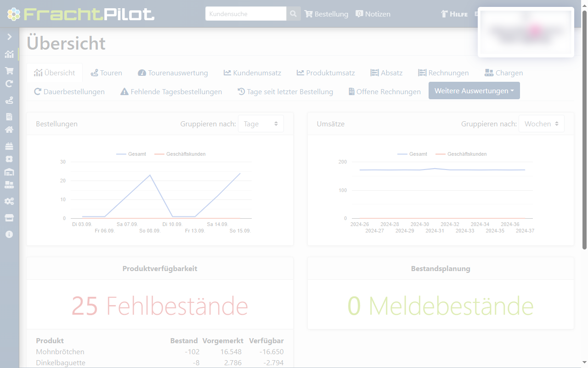Click the FrachtPilot logo
This screenshot has height=368, width=588.
[x=81, y=14]
